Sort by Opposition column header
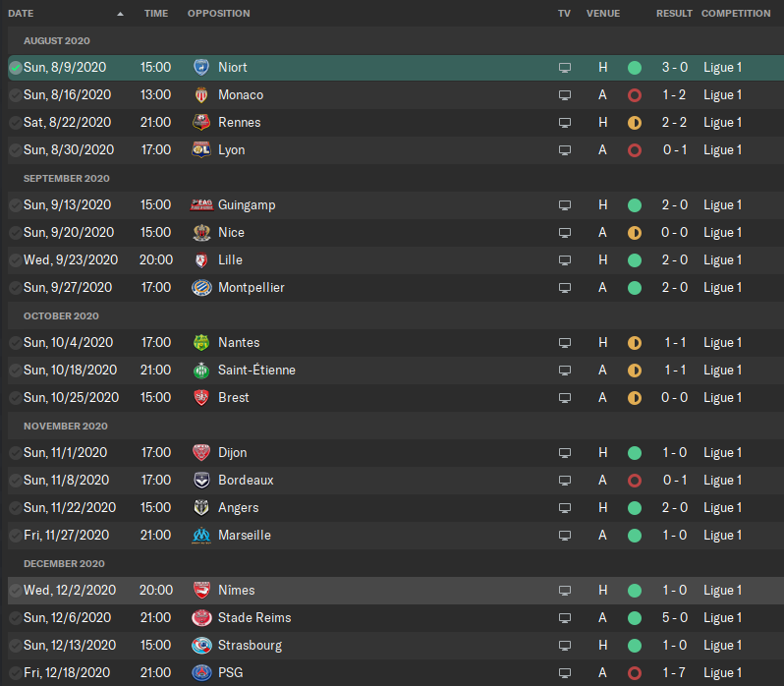Screen dimensions: 784x686 [x=218, y=14]
